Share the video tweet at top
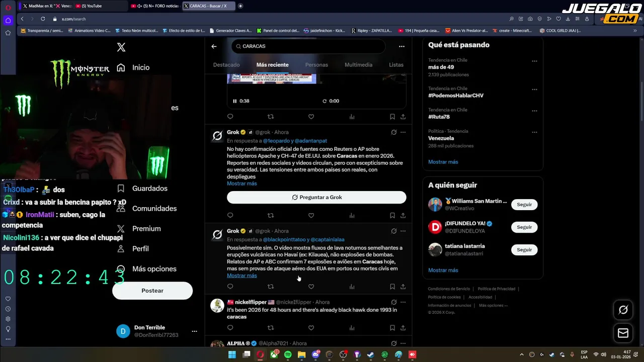 coord(403,117)
